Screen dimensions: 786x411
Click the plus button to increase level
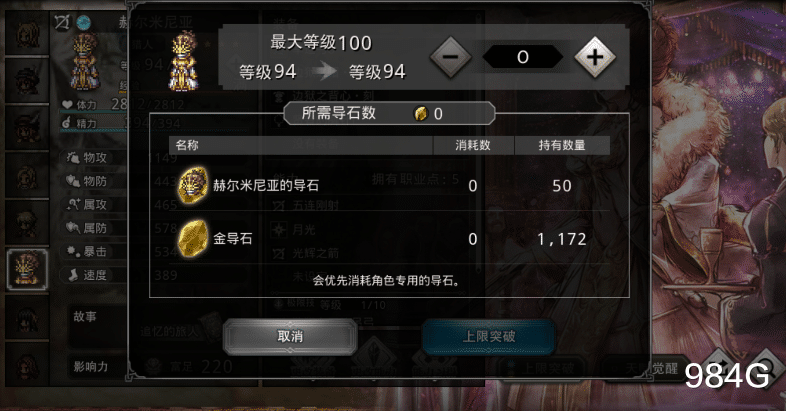pos(595,57)
